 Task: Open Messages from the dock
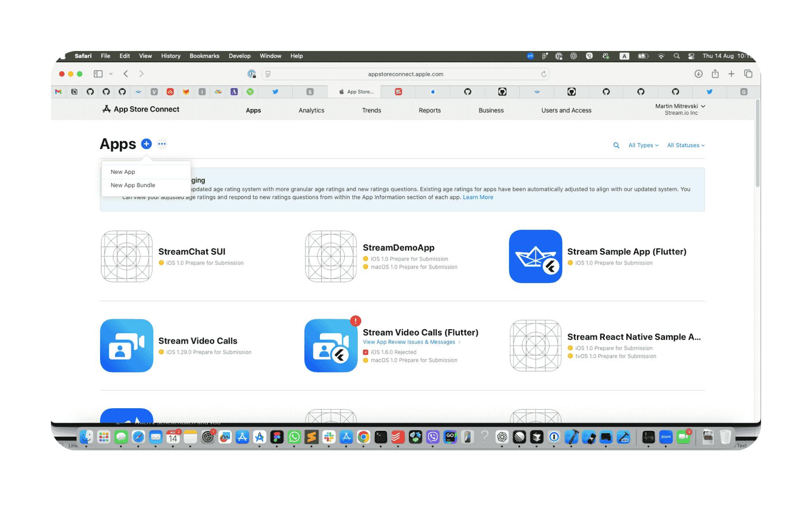tap(121, 437)
